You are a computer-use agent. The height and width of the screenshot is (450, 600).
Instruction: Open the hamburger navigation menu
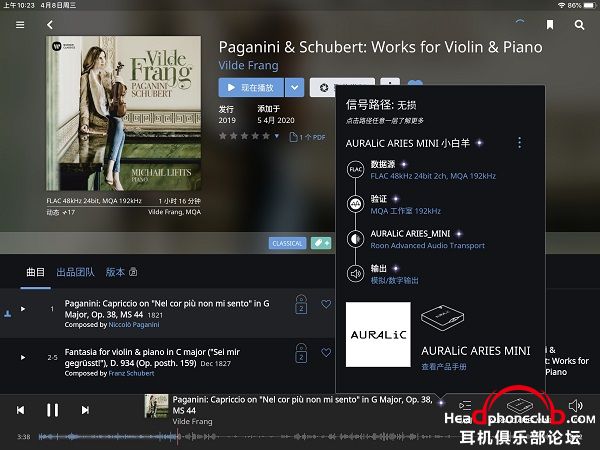point(20,25)
